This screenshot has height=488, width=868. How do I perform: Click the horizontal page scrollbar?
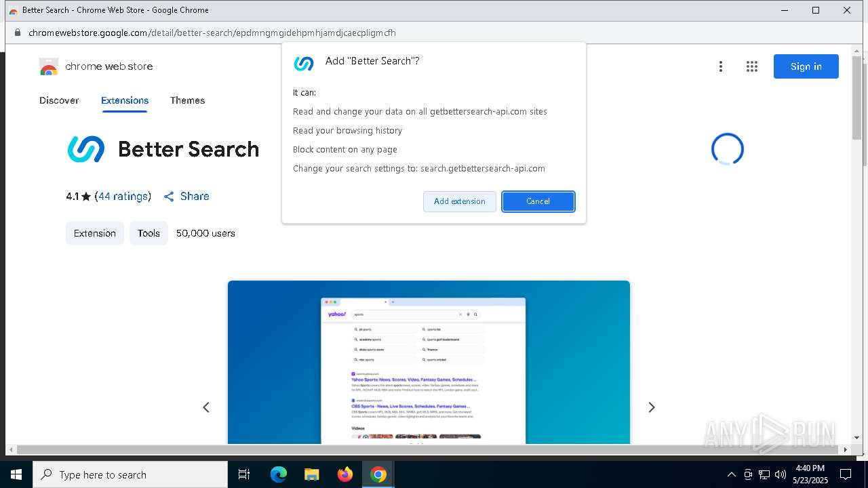[429, 449]
